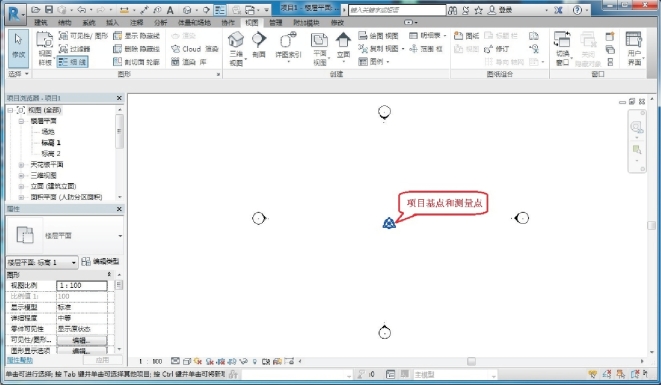Collapse the 楼层平面 tree node
The height and width of the screenshot is (385, 661).
point(21,121)
